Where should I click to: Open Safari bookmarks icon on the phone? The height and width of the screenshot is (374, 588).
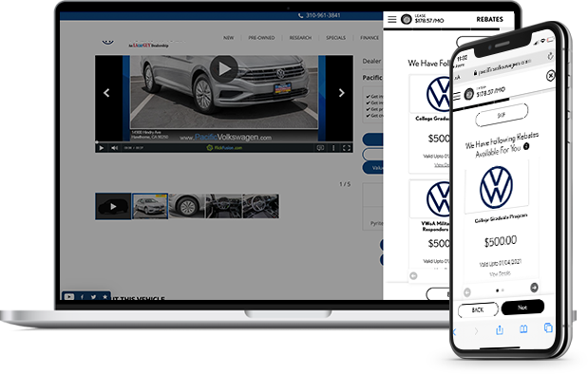523,329
